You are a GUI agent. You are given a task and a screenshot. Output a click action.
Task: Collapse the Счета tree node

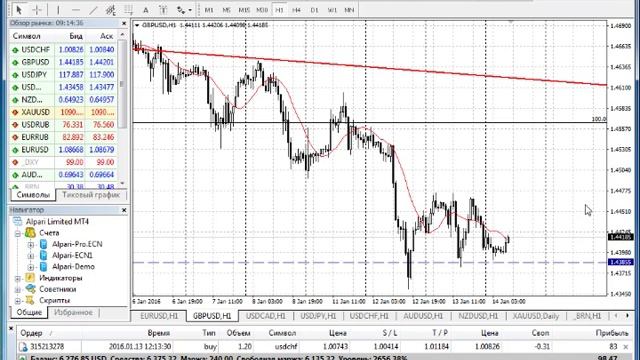click(18, 233)
